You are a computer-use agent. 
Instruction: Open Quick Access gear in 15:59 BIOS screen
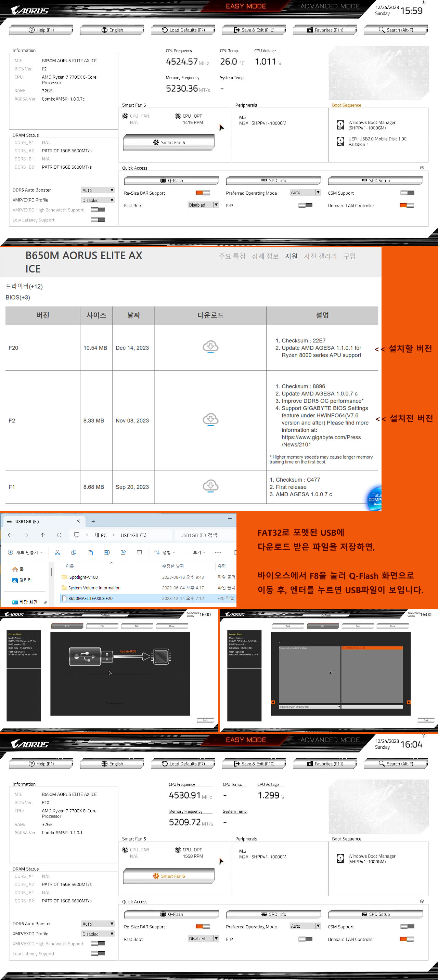coord(422,167)
